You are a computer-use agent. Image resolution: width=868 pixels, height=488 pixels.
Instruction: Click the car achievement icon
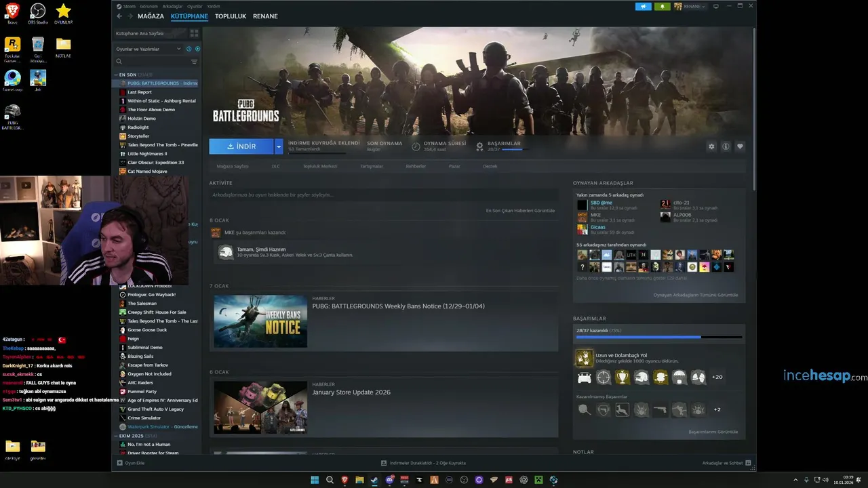584,377
